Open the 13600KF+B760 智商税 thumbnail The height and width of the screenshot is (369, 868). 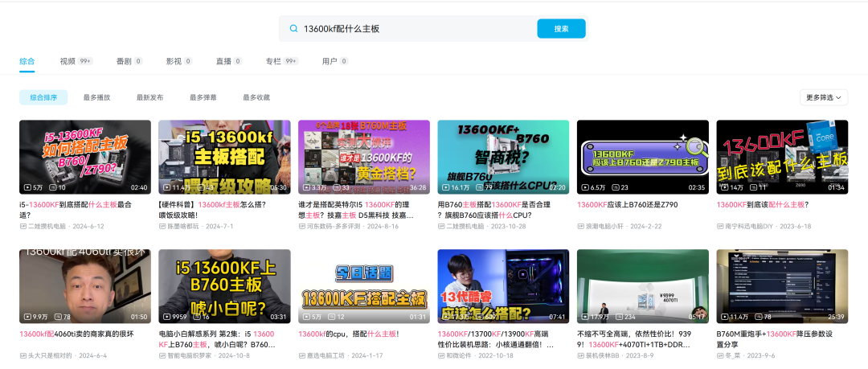pyautogui.click(x=504, y=157)
